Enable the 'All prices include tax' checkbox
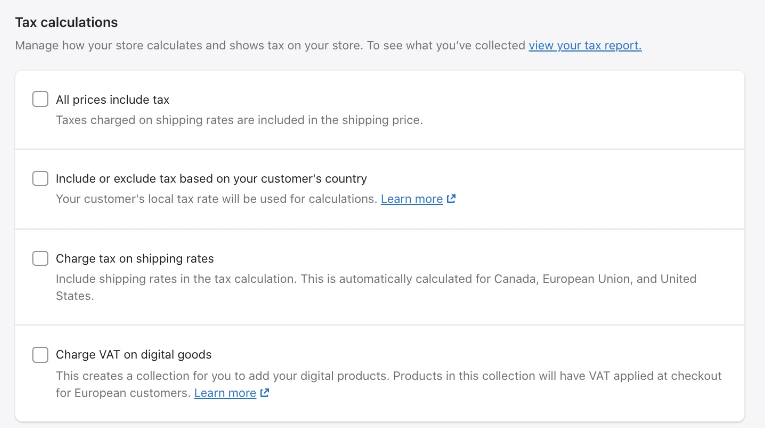This screenshot has width=765, height=428. tap(40, 99)
